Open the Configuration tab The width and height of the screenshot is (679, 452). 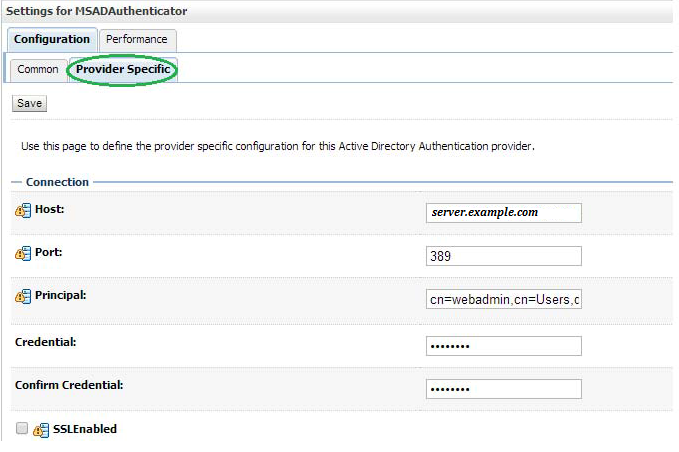[52, 39]
